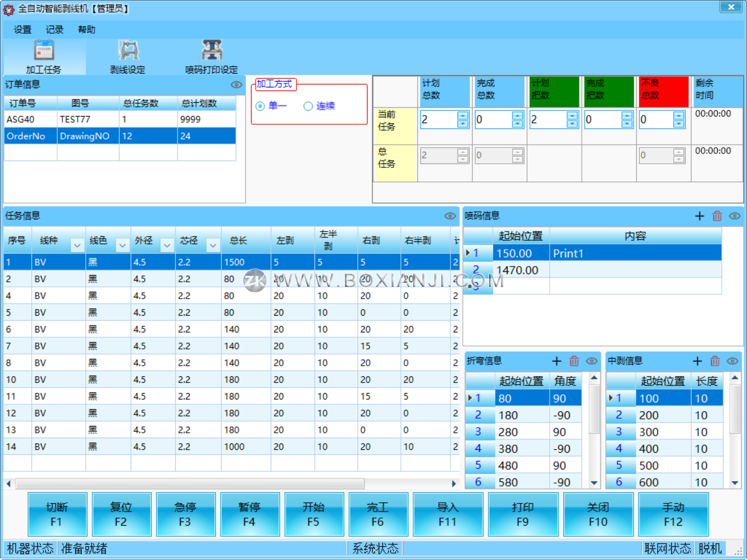Click the 当前任务 不良总数 stepper field
Viewport: 747px width, 560px height.
coord(662,120)
